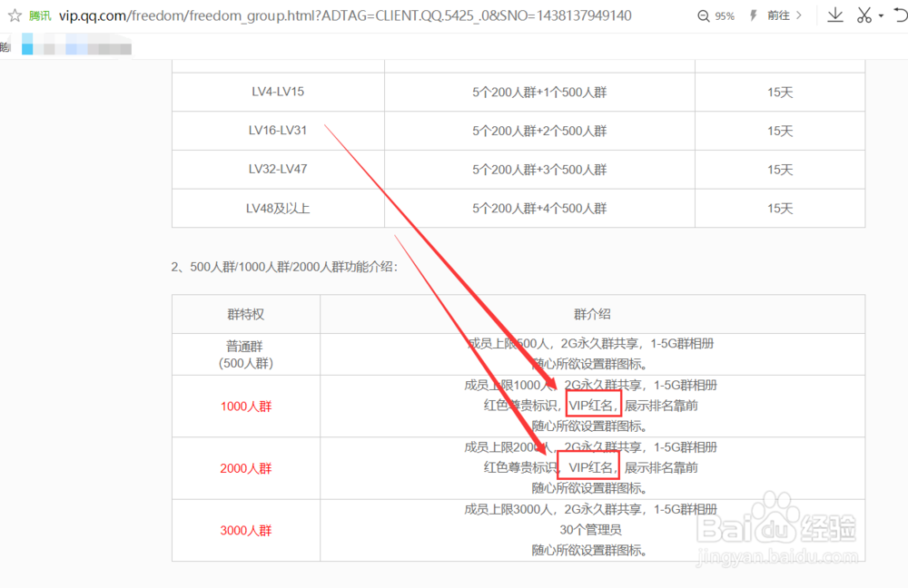Switch to the open browser tab
908x588 pixels.
pos(75,44)
